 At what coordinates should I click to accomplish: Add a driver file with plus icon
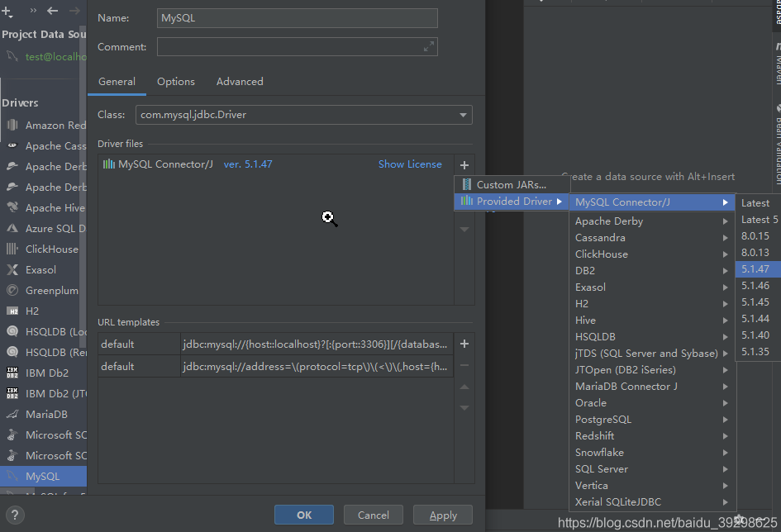[464, 164]
